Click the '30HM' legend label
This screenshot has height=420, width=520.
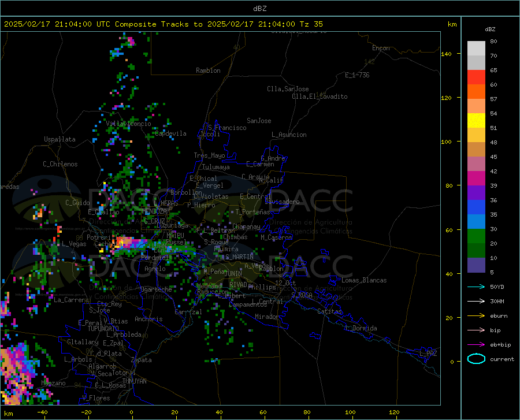coord(497,302)
